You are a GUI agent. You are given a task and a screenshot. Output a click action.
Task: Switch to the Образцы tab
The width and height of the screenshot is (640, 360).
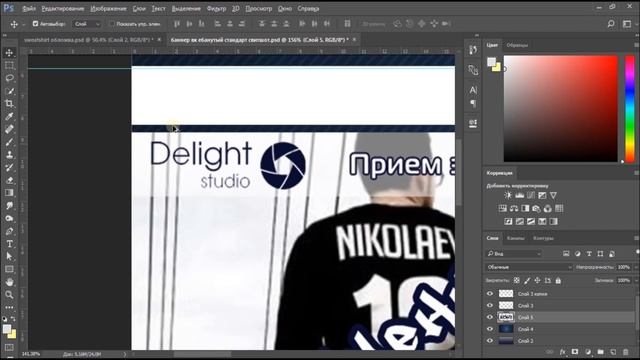coord(517,45)
